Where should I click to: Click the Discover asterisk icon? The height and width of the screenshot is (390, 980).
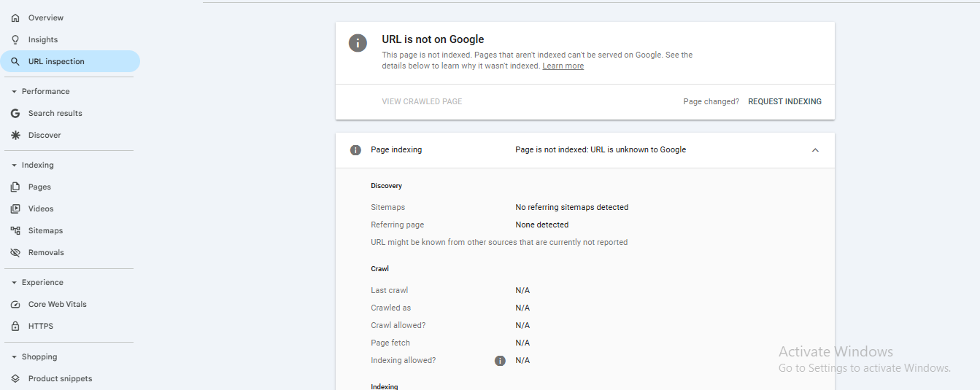point(15,135)
